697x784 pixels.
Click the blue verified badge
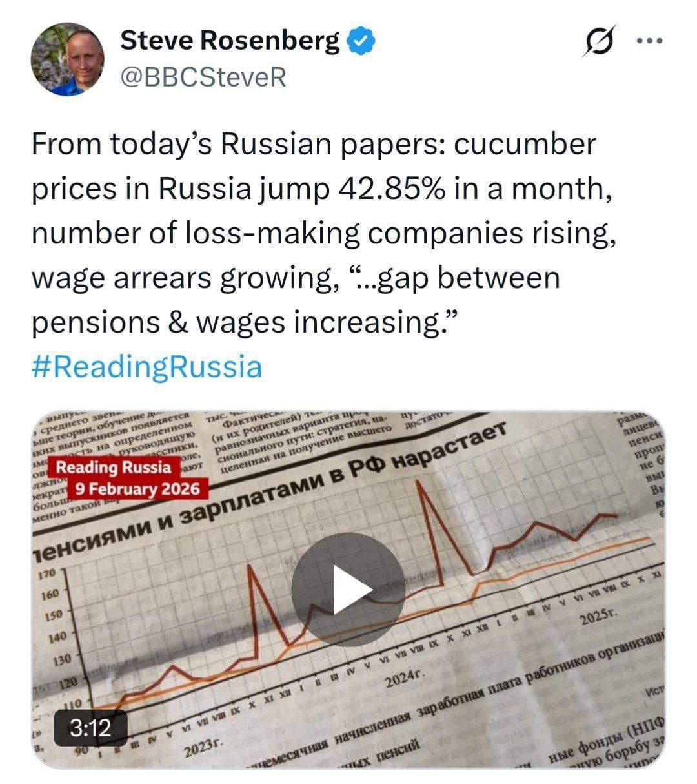point(361,41)
